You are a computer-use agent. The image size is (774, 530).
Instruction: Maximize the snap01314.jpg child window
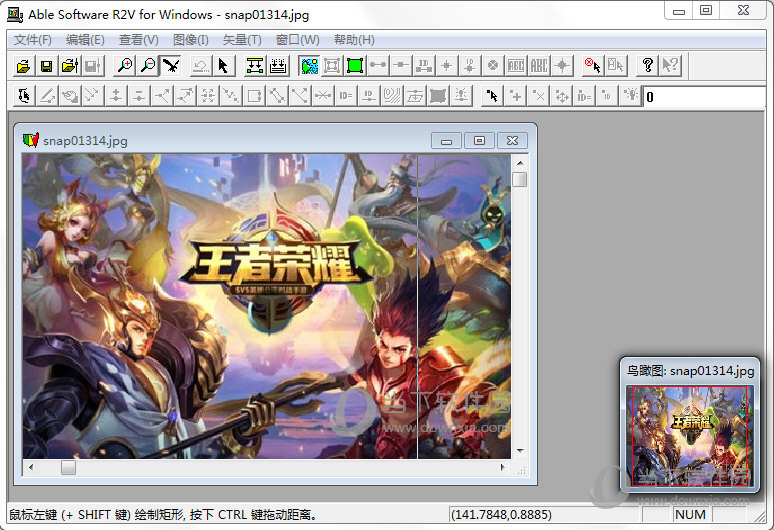coord(479,141)
